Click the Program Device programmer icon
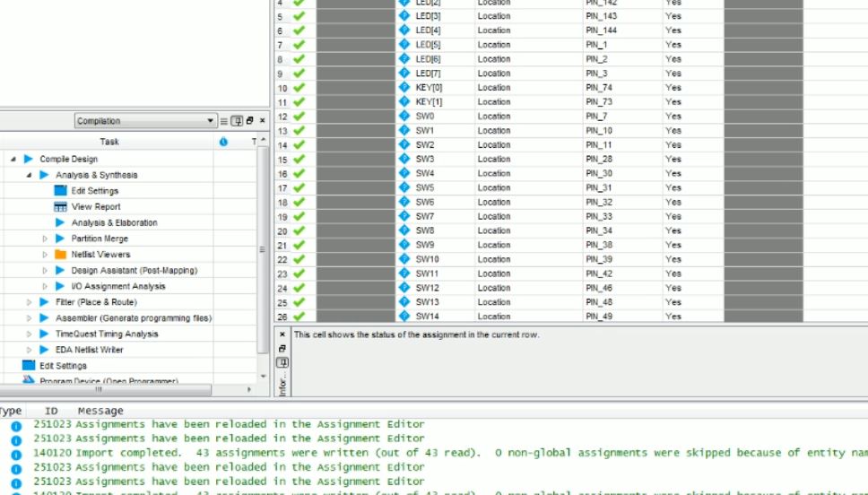Image resolution: width=868 pixels, height=495 pixels. 29,380
